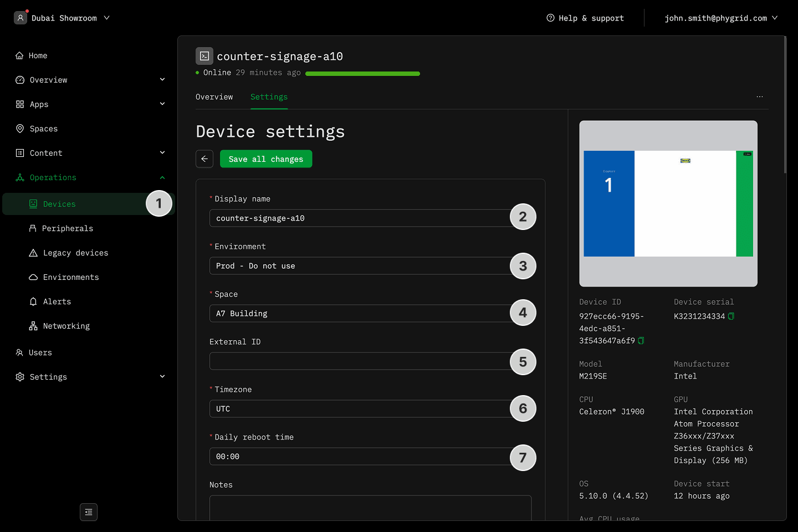Open the Dubai Showroom workspace dropdown

63,18
